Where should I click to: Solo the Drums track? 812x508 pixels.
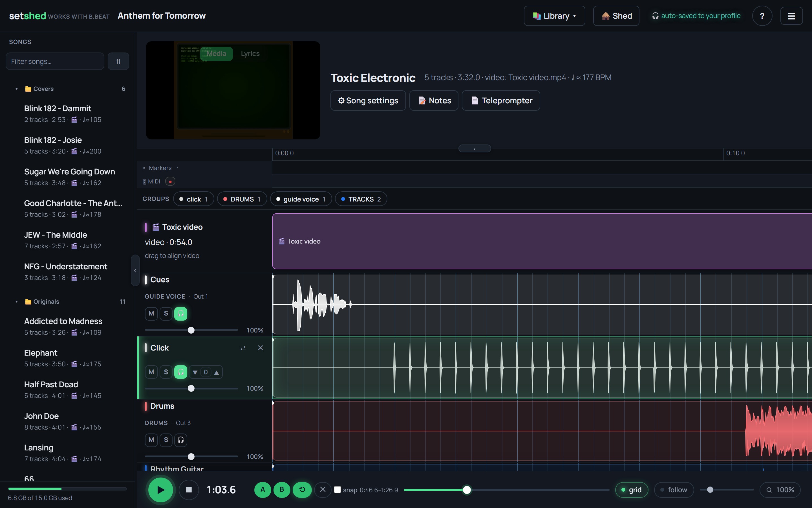click(166, 440)
